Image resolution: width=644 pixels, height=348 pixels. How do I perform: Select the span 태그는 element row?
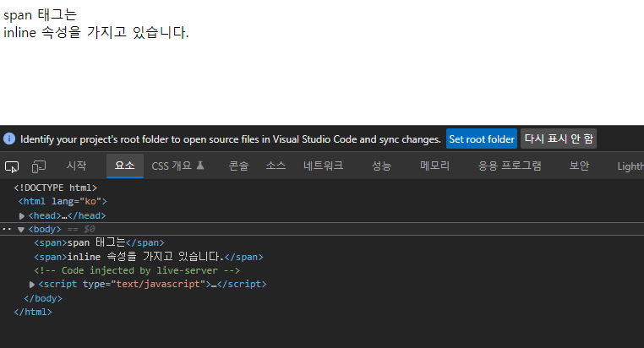pyautogui.click(x=99, y=242)
